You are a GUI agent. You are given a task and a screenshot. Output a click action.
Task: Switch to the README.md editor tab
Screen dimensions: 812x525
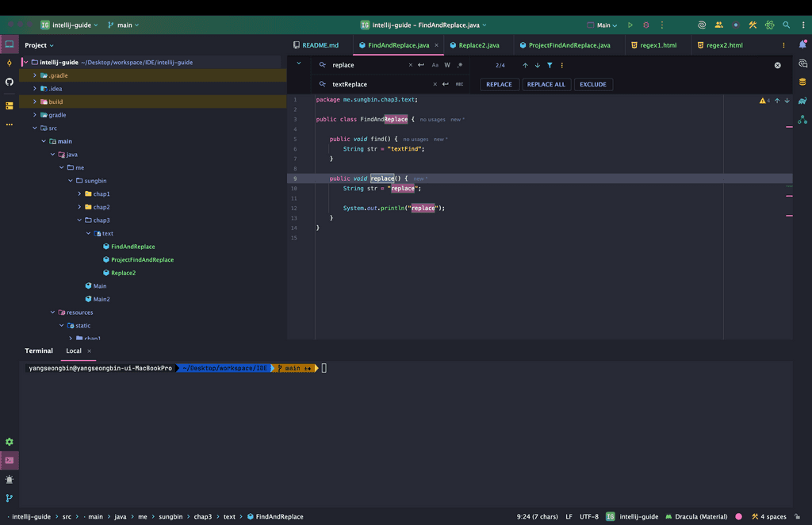pyautogui.click(x=320, y=45)
